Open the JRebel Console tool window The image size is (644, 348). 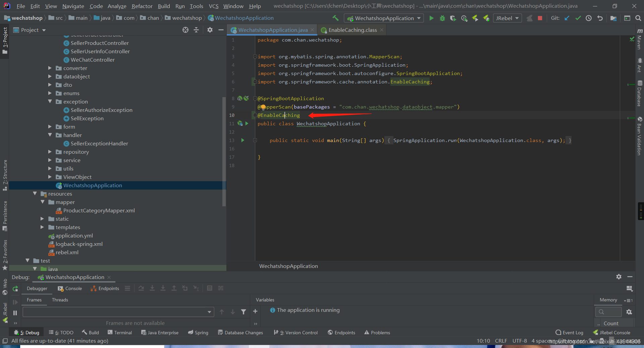coord(611,333)
